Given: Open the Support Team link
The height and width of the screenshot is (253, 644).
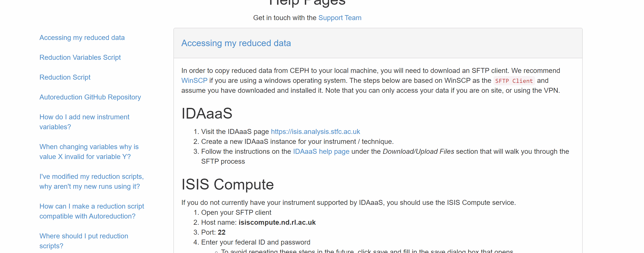Looking at the screenshot, I should click(x=340, y=18).
